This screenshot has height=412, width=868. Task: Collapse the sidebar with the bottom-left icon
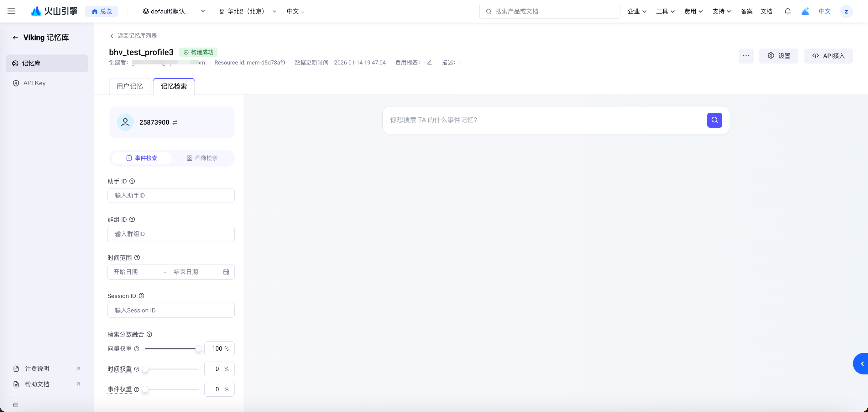click(15, 405)
